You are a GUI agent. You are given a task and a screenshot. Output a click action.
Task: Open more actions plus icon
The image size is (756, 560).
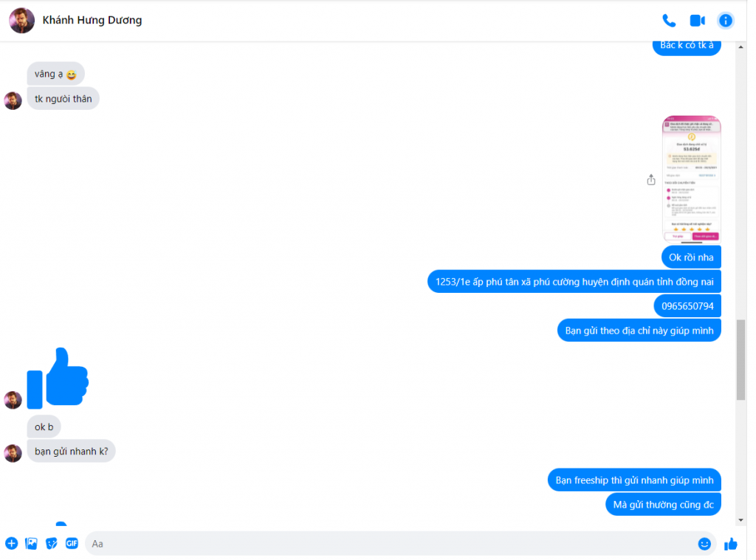click(x=12, y=544)
